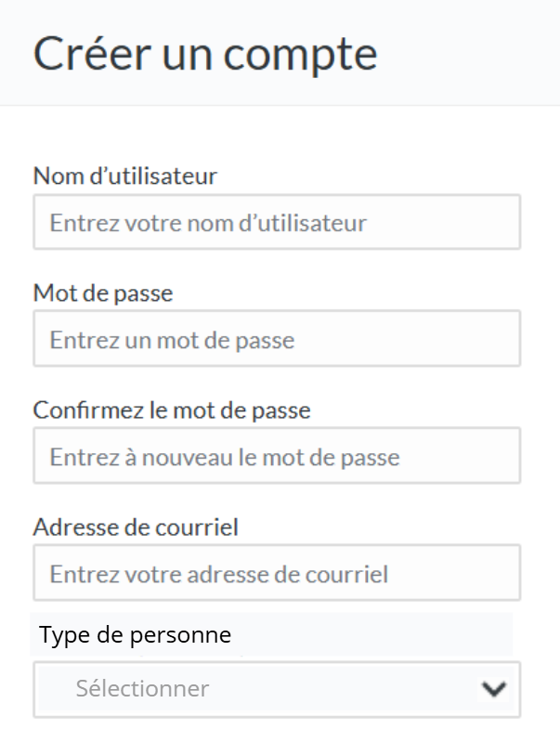The image size is (560, 729).
Task: Click placeholder Entrez à nouveau le mot de passe
Action: 225,458
